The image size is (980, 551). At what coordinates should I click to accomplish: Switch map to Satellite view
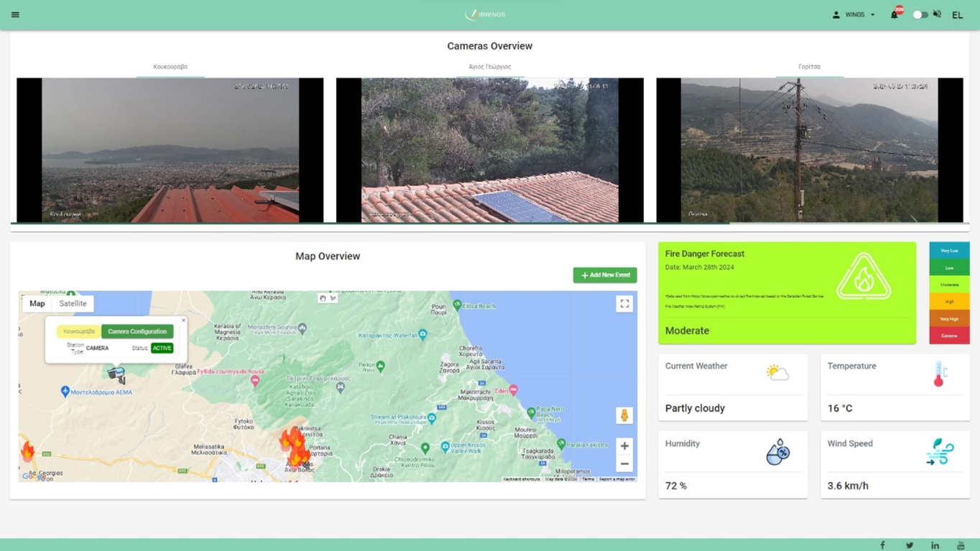[73, 304]
